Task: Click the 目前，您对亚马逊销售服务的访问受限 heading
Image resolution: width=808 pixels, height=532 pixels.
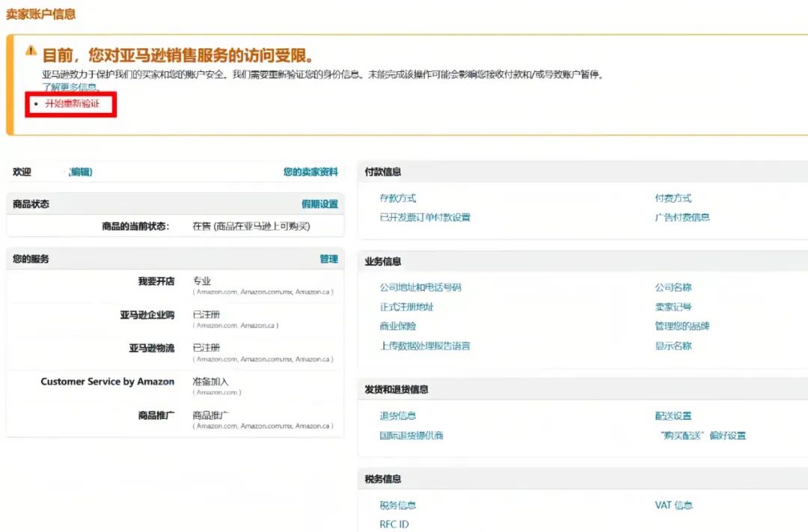Action: 178,55
